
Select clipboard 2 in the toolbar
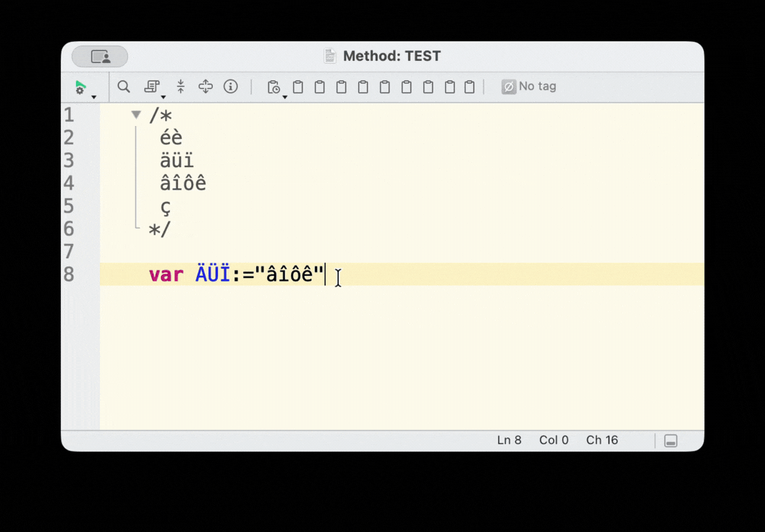coord(320,88)
